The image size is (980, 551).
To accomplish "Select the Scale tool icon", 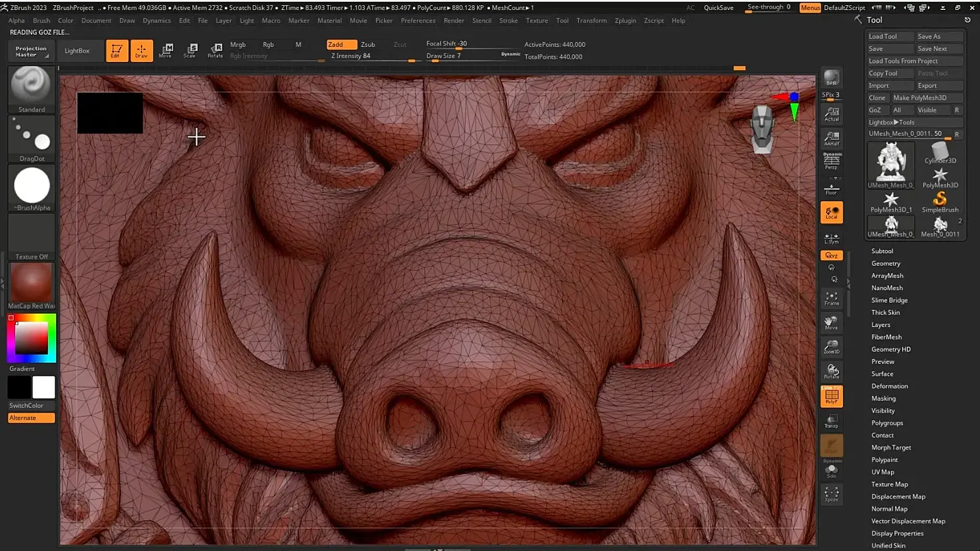I will (190, 51).
